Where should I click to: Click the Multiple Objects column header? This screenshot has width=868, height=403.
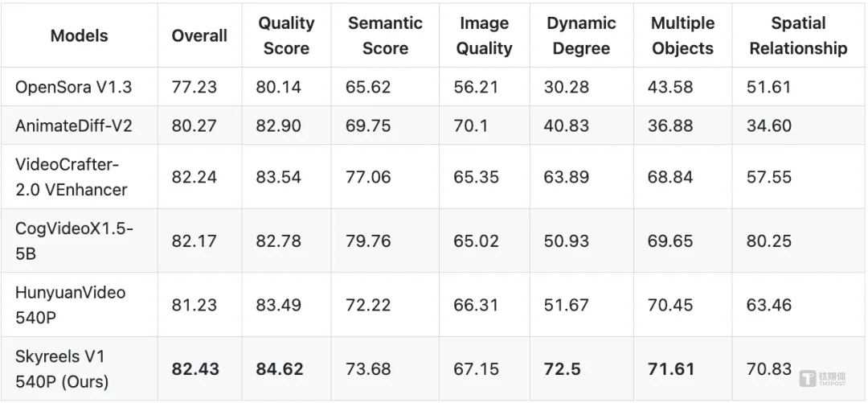click(x=682, y=35)
